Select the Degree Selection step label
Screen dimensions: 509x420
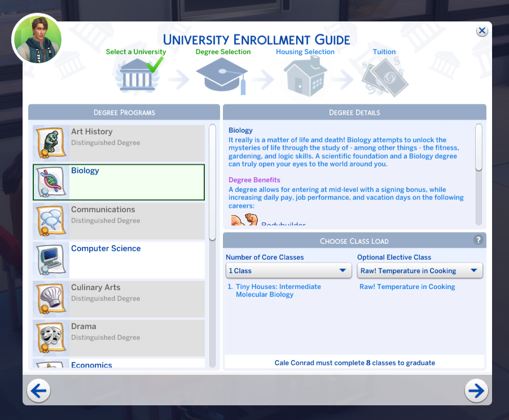(223, 51)
